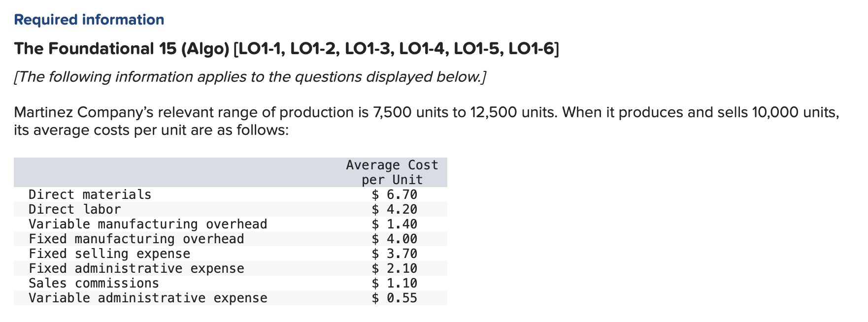Click the Direct materials row label
The height and width of the screenshot is (322, 868).
(x=90, y=194)
